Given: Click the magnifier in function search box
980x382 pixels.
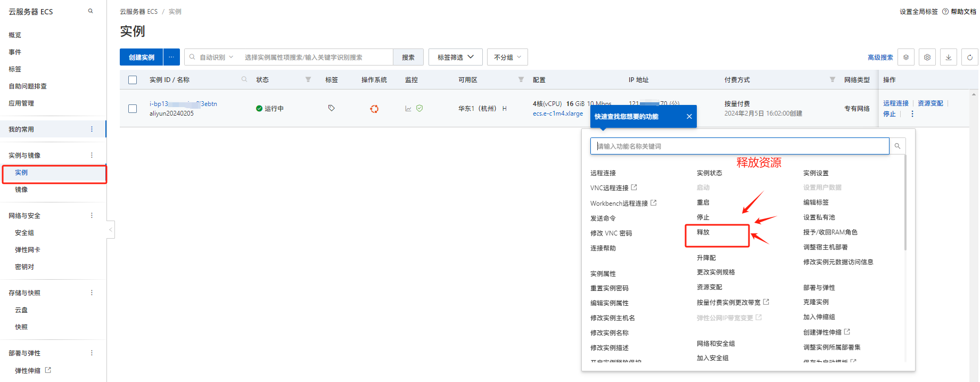Looking at the screenshot, I should [897, 146].
